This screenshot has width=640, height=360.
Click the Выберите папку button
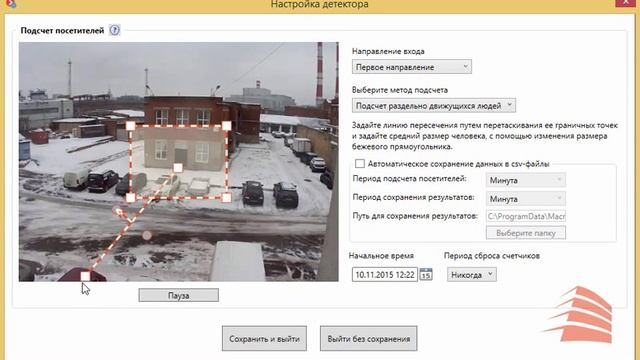pyautogui.click(x=526, y=233)
